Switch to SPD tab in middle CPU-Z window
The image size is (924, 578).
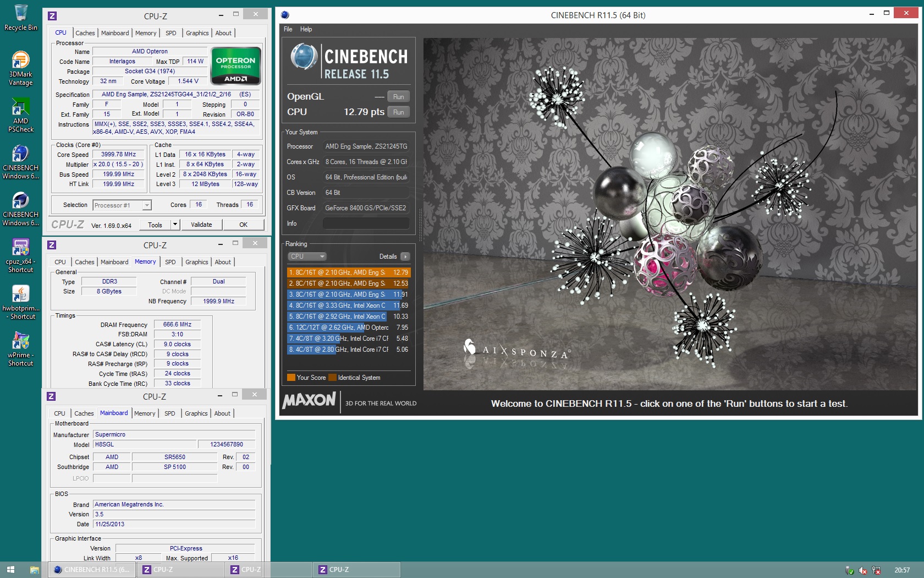pos(170,262)
